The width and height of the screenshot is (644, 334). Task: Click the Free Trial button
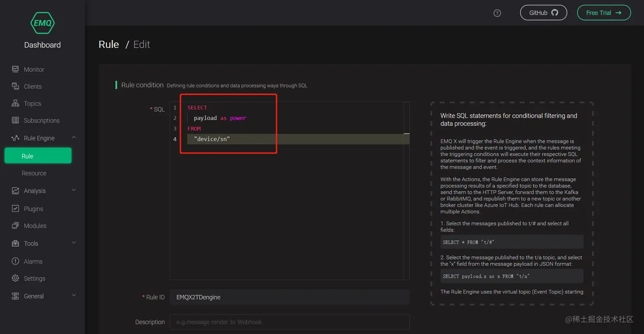pos(604,13)
